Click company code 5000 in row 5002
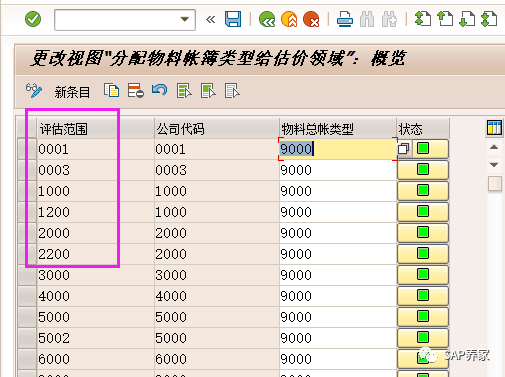The width and height of the screenshot is (505, 377). point(217,338)
